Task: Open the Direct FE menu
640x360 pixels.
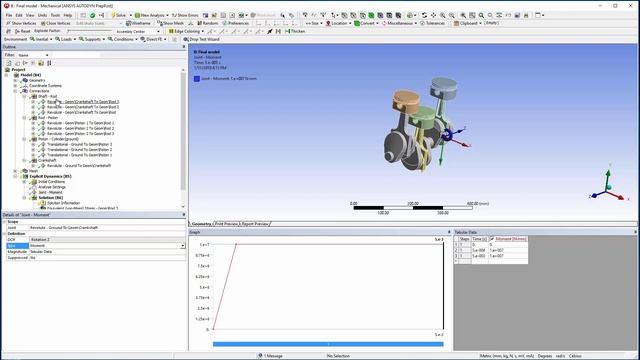Action: (x=153, y=39)
